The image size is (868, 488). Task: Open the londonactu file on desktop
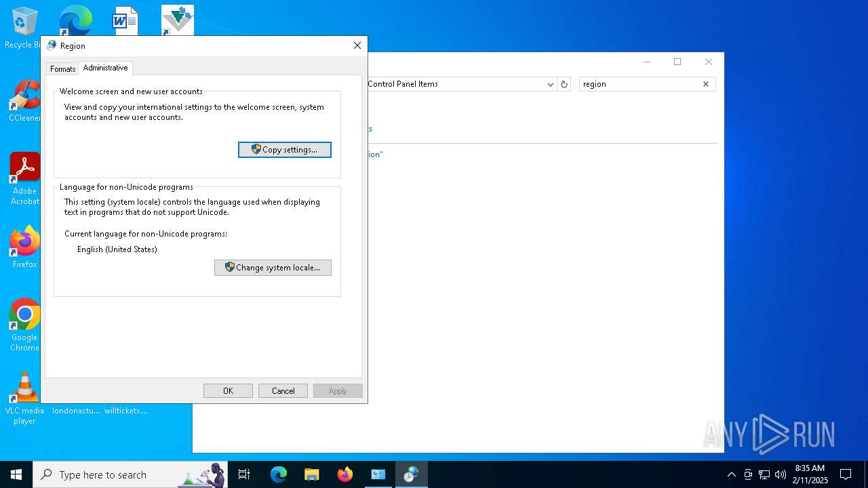click(76, 410)
